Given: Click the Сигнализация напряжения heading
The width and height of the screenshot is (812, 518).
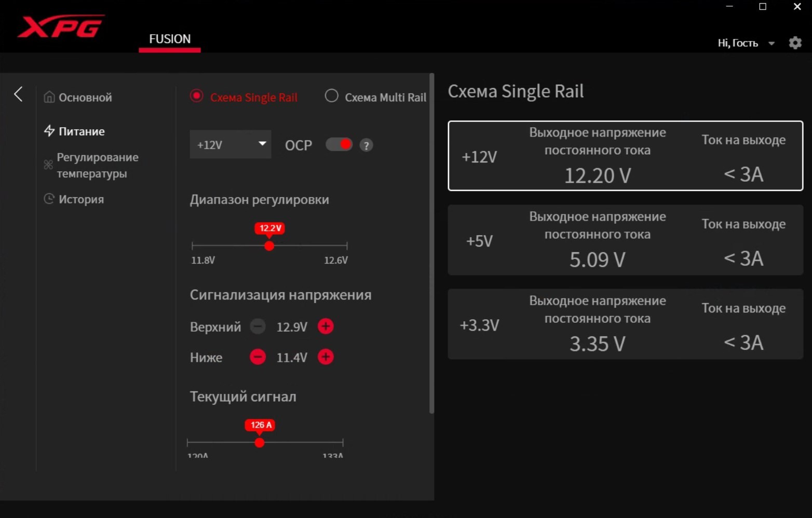Looking at the screenshot, I should pos(280,295).
